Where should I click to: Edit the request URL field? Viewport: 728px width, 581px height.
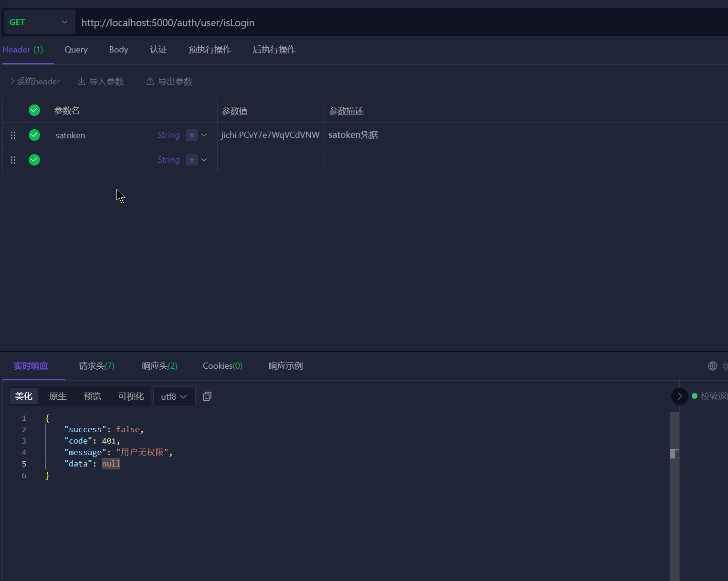coord(401,22)
